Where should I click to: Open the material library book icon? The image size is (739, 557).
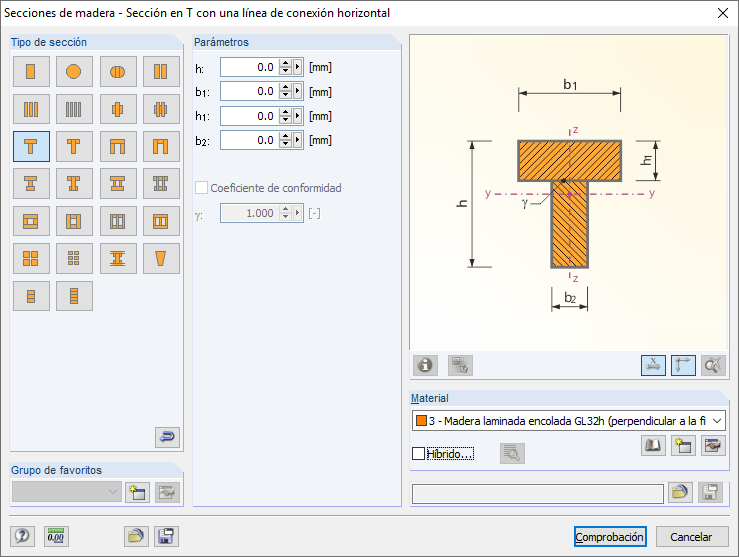[x=653, y=445]
